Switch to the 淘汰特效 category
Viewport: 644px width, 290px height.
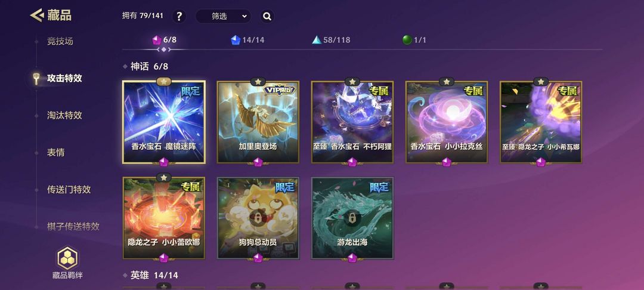click(x=64, y=115)
